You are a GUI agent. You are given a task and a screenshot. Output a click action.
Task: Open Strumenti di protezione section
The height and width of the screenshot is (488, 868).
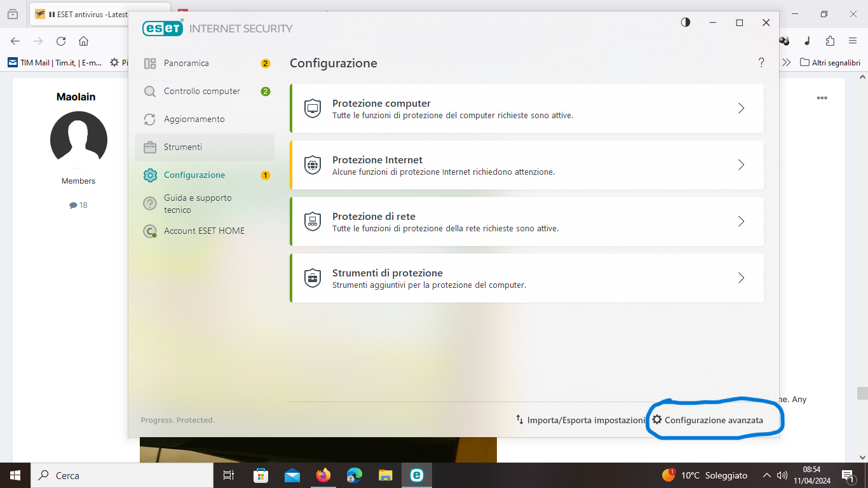tap(527, 278)
